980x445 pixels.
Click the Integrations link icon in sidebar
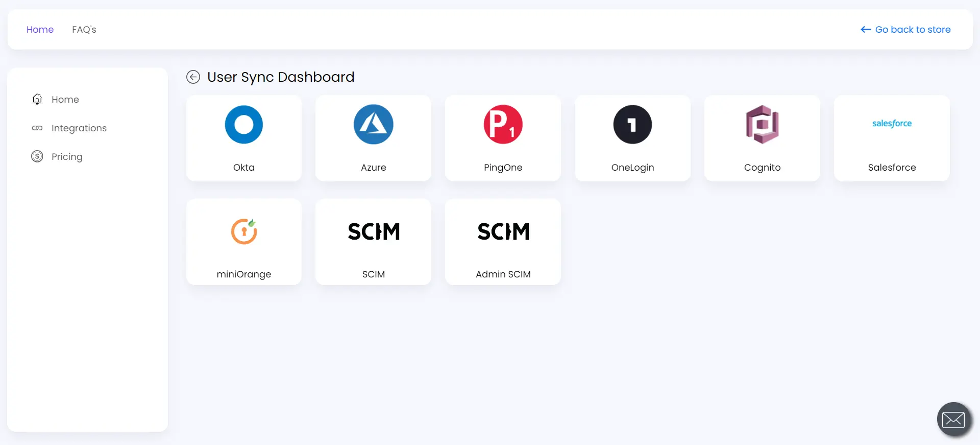pyautogui.click(x=37, y=128)
